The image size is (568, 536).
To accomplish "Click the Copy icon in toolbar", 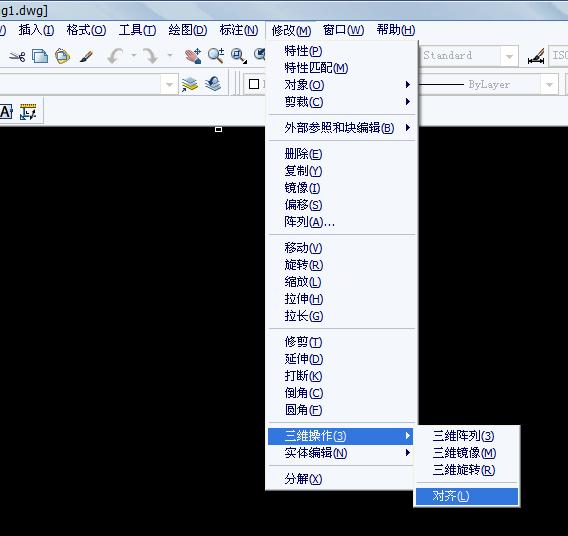I will (40, 56).
